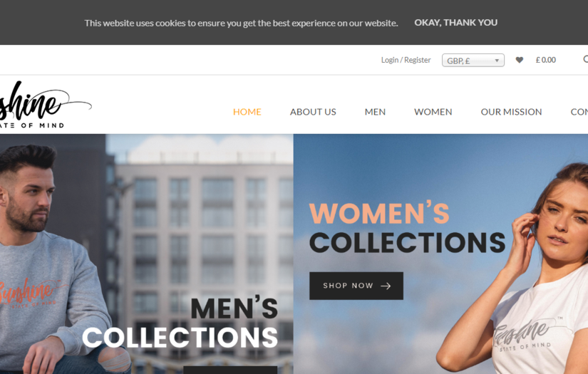Accept cookies with Okay, Thank You
The width and height of the screenshot is (588, 374).
(x=455, y=23)
